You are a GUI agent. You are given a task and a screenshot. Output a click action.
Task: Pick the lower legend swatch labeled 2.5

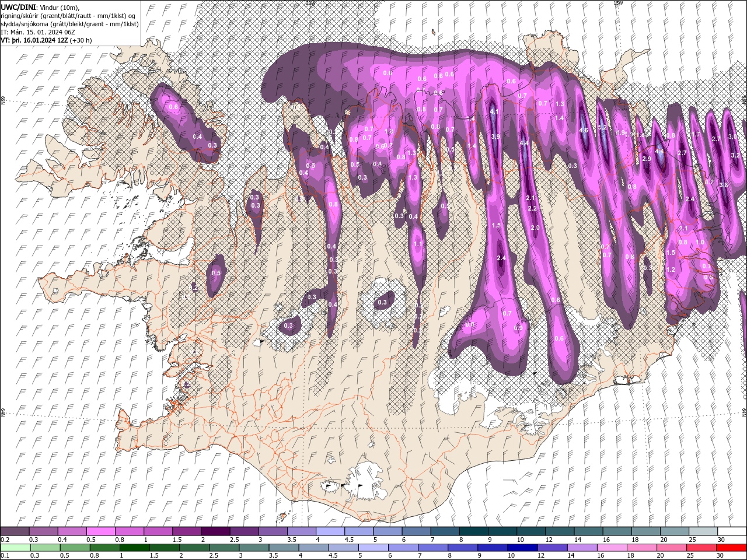tap(224, 548)
